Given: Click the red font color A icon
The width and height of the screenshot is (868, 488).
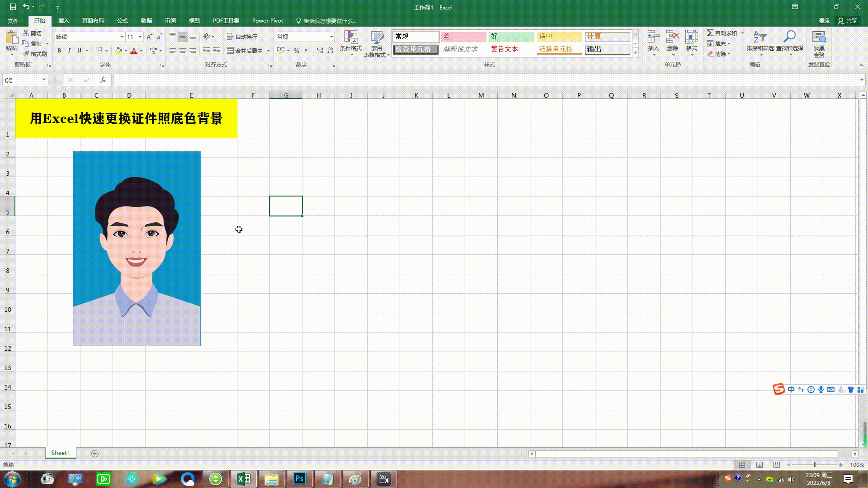Looking at the screenshot, I should pos(134,51).
